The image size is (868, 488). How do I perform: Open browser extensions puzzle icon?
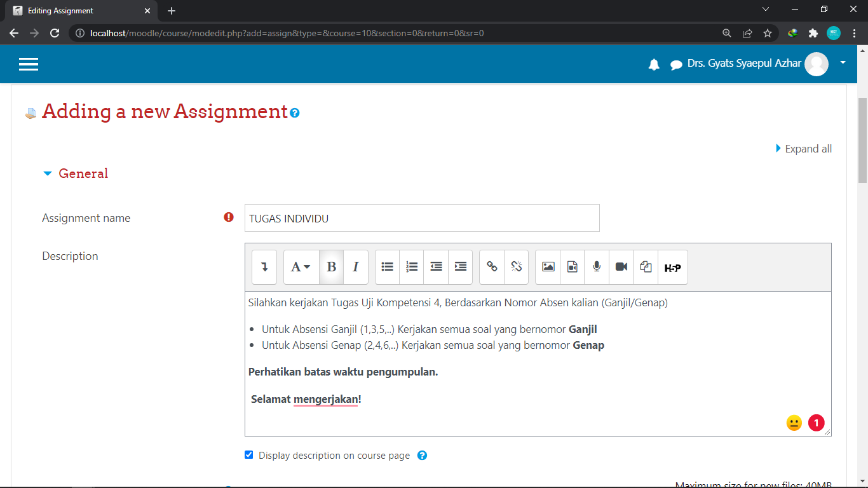[x=813, y=33]
